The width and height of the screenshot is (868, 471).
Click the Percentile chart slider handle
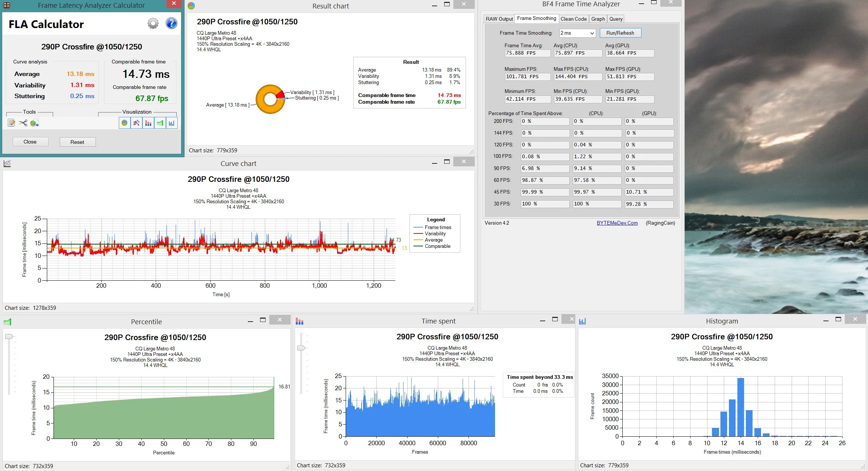[9, 336]
